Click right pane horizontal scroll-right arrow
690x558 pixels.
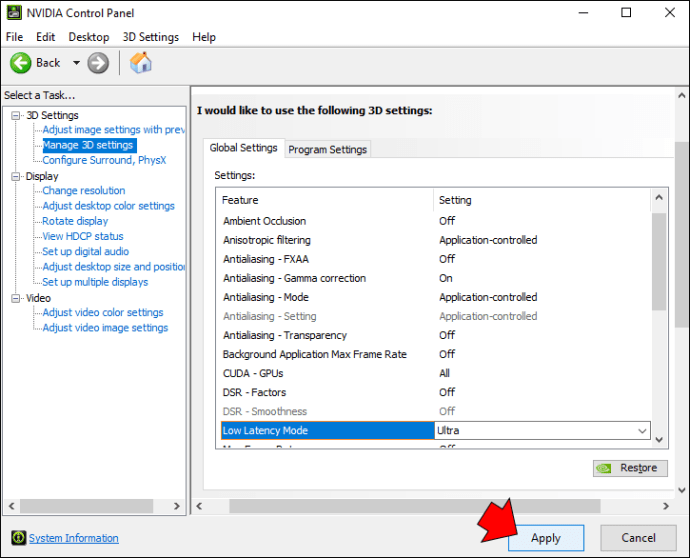[665, 507]
